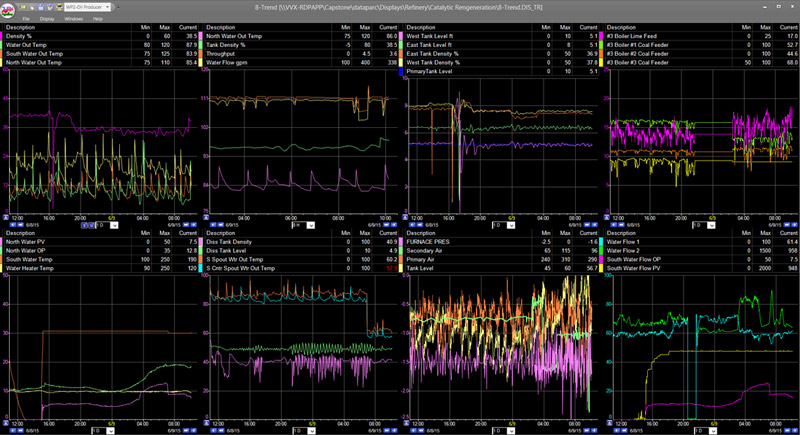Click the trend icon below the West Tank Level chart axis
Screen dimensions: 800x435
(405, 217)
